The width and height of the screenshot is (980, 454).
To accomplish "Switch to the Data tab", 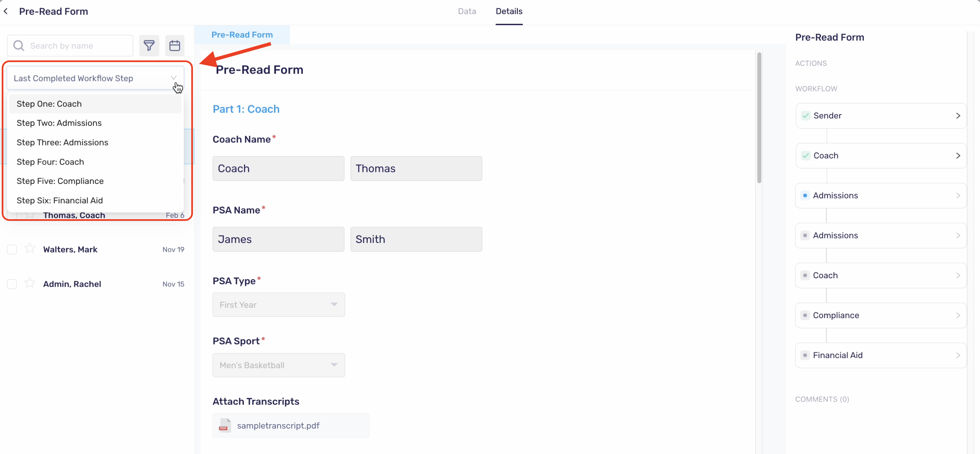I will pos(467,12).
